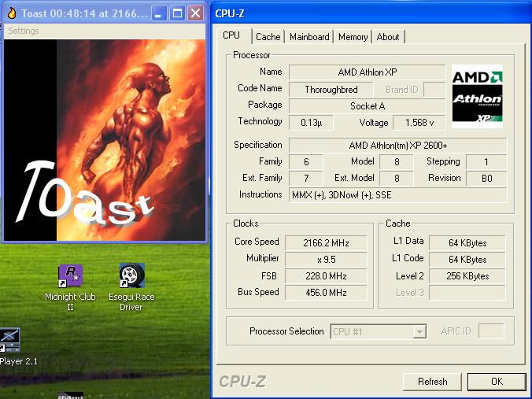Switch to the Cache tab
This screenshot has width=532, height=399.
tap(268, 37)
